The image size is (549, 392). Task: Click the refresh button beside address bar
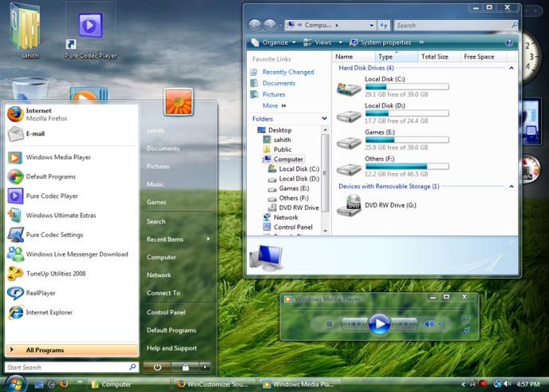click(384, 26)
